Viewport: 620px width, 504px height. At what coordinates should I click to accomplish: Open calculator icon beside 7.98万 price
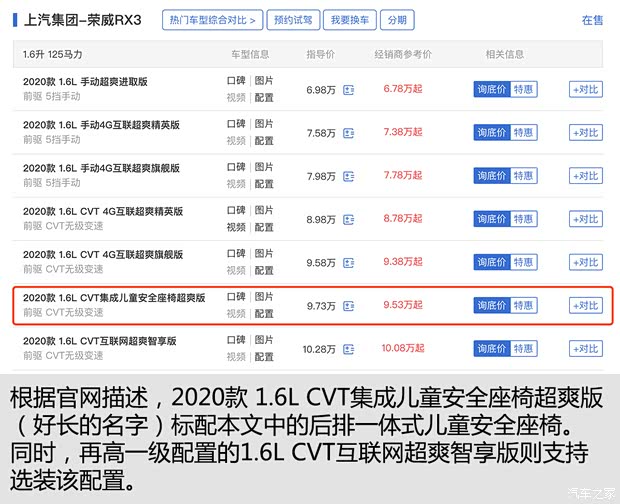point(349,176)
